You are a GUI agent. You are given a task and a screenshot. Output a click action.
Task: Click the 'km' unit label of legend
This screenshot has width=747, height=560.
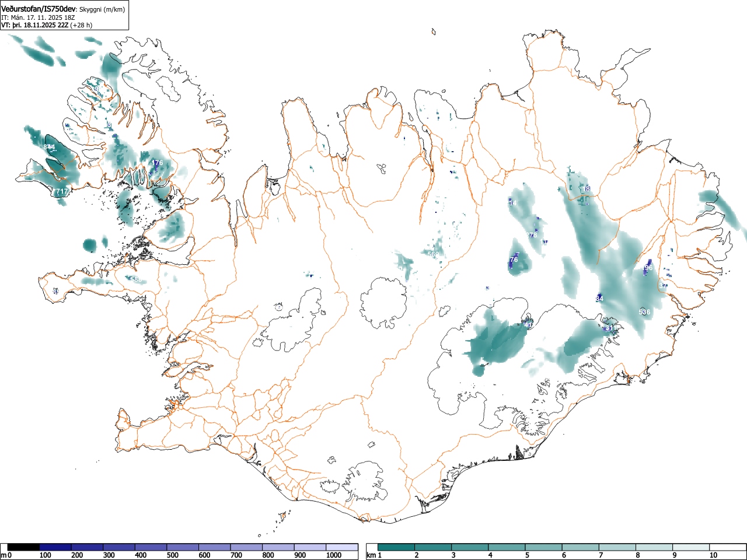(371, 555)
